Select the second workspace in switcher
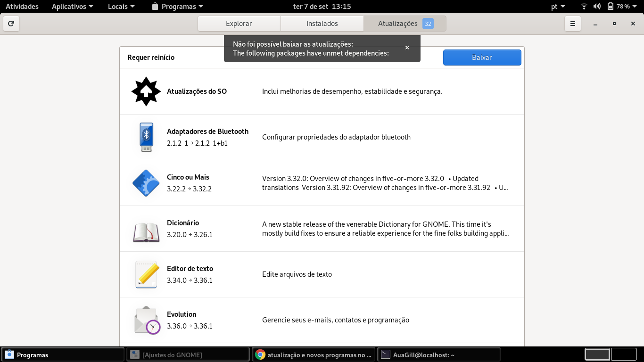 point(624,354)
